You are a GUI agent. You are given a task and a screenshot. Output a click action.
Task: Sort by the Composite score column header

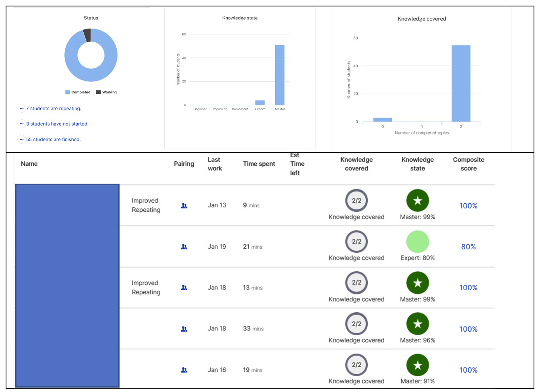click(468, 164)
